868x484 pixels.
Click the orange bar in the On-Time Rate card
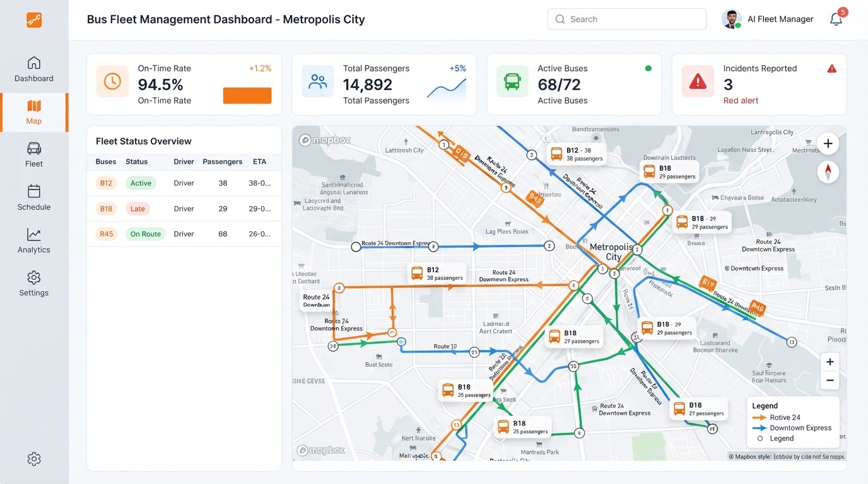pos(247,95)
